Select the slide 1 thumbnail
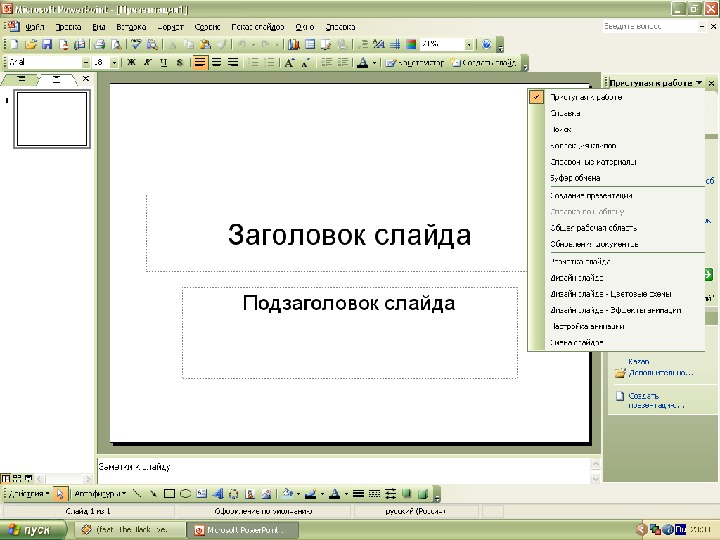This screenshot has height=540, width=720. coord(52,119)
